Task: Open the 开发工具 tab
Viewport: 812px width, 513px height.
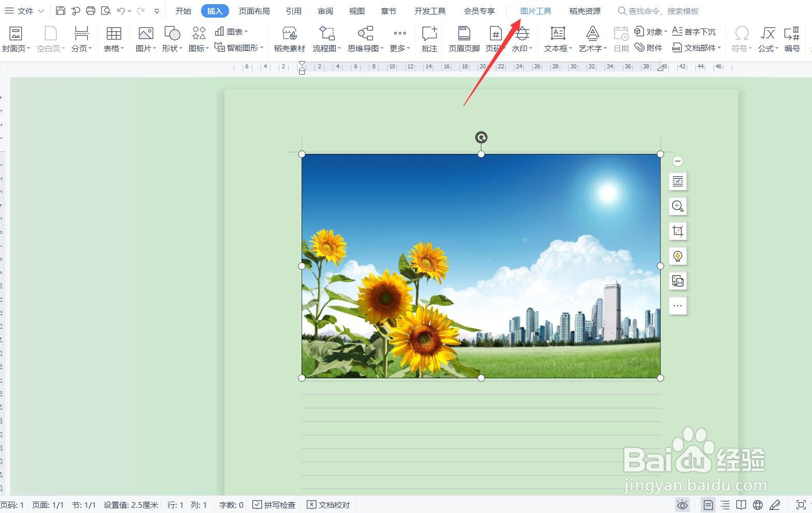Action: click(430, 11)
